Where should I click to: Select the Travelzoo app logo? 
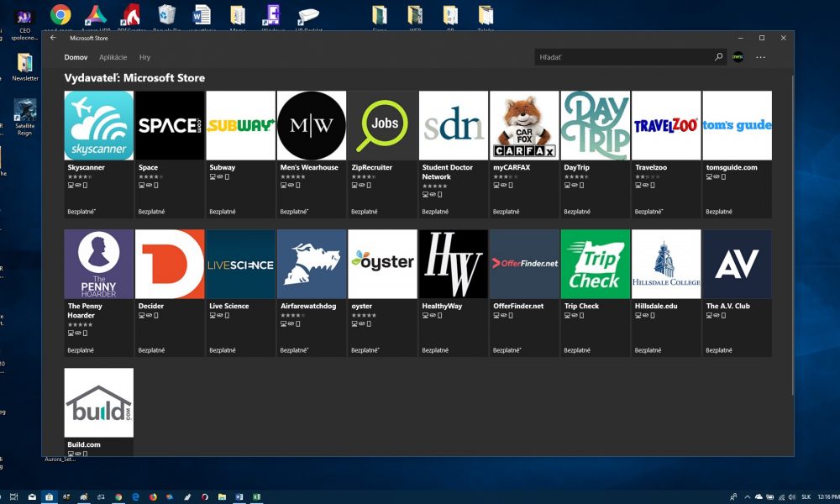tap(666, 125)
